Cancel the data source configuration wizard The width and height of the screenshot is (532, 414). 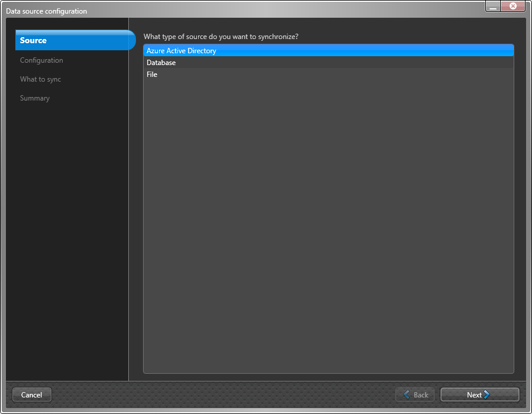31,394
